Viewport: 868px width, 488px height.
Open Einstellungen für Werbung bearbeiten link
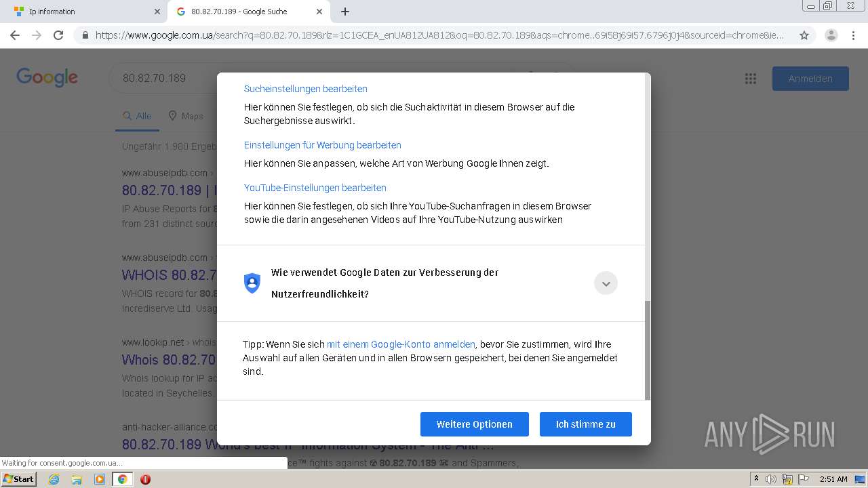(322, 145)
